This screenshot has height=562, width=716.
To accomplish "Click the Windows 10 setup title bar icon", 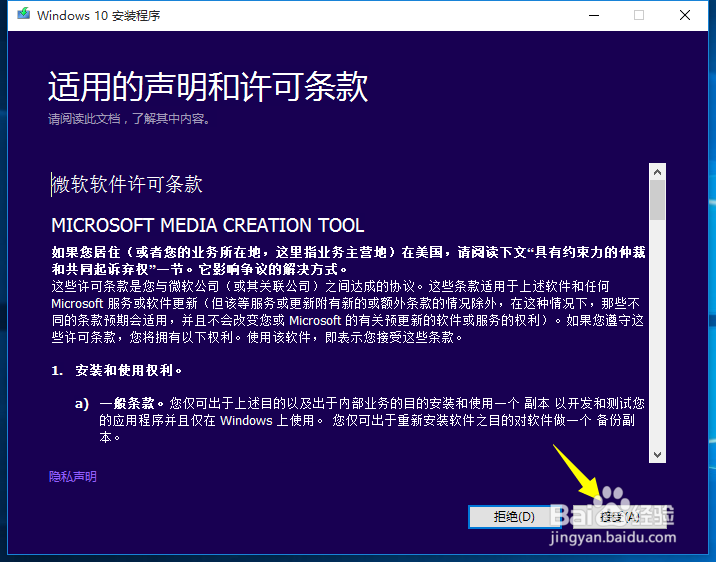I will coord(24,14).
